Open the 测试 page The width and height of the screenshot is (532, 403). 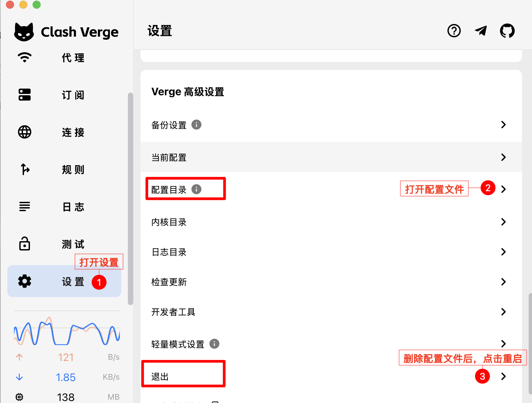[64, 244]
